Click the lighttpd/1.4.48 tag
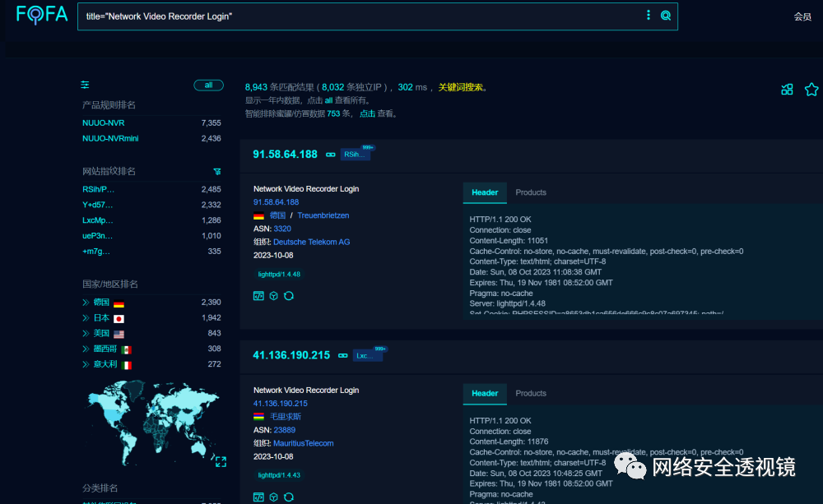The height and width of the screenshot is (504, 823). (279, 275)
